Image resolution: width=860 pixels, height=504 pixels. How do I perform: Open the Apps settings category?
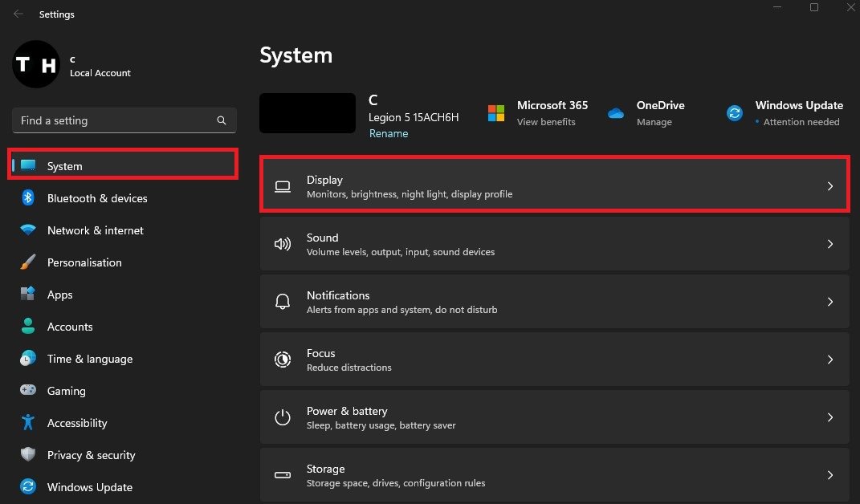click(x=60, y=295)
